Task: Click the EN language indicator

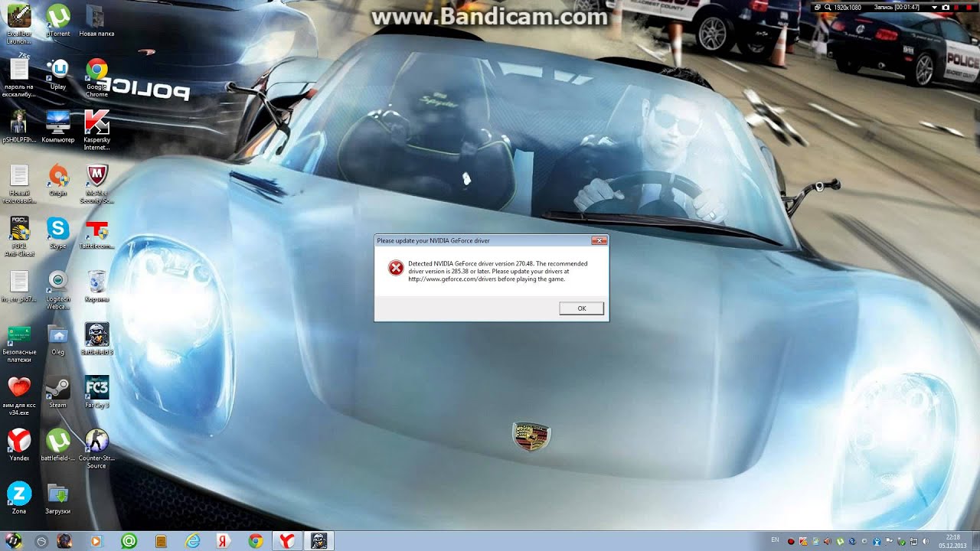Action: coord(775,540)
